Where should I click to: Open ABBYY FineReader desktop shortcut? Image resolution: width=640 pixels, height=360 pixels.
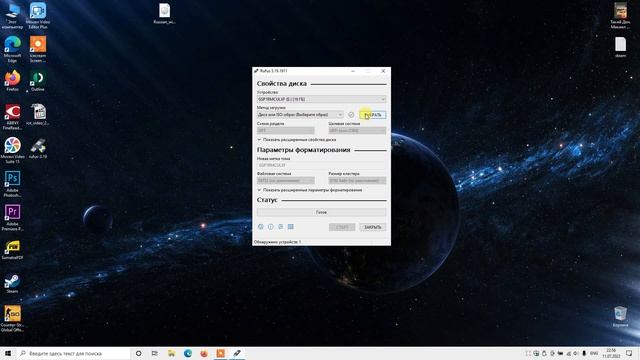(x=12, y=117)
